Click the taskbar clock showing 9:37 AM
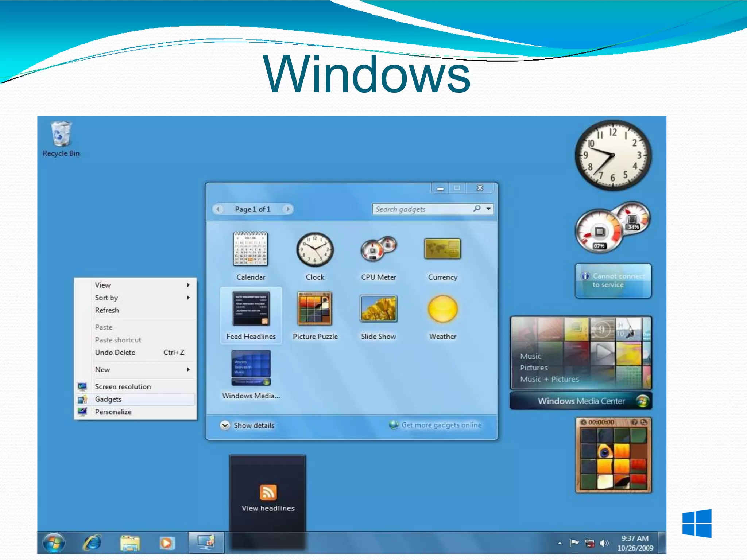The height and width of the screenshot is (560, 747). pos(635,543)
